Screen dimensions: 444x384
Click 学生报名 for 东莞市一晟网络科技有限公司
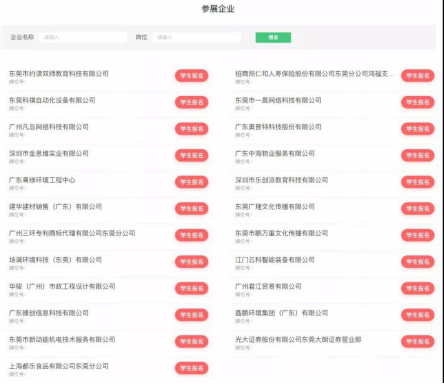pos(418,102)
